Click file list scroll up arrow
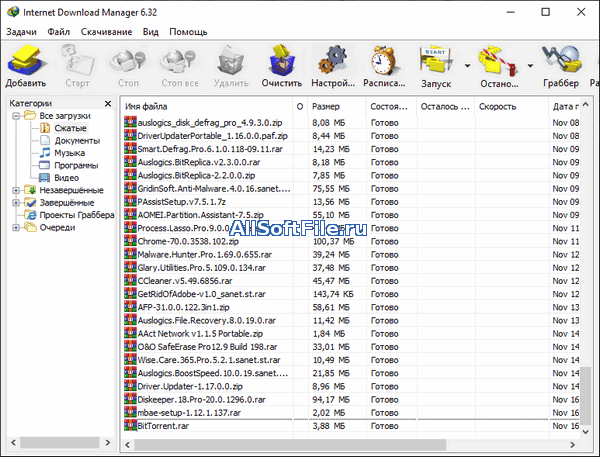 point(585,104)
